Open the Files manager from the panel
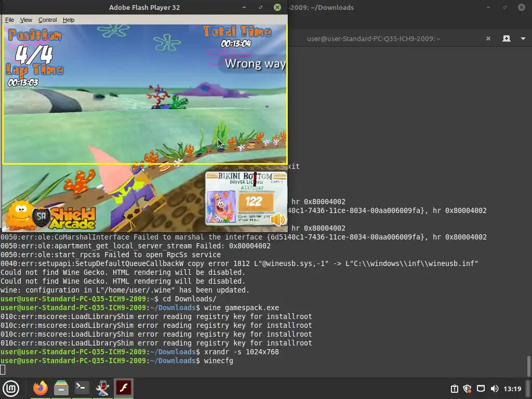Image resolution: width=532 pixels, height=399 pixels. [x=61, y=388]
